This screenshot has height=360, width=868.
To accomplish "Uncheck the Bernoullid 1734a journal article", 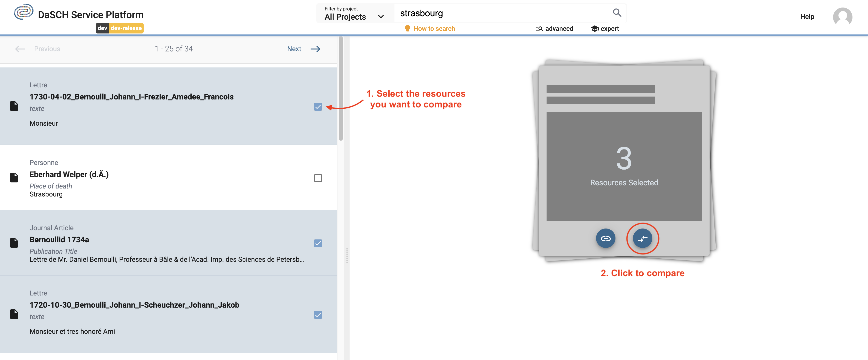I will pyautogui.click(x=318, y=243).
